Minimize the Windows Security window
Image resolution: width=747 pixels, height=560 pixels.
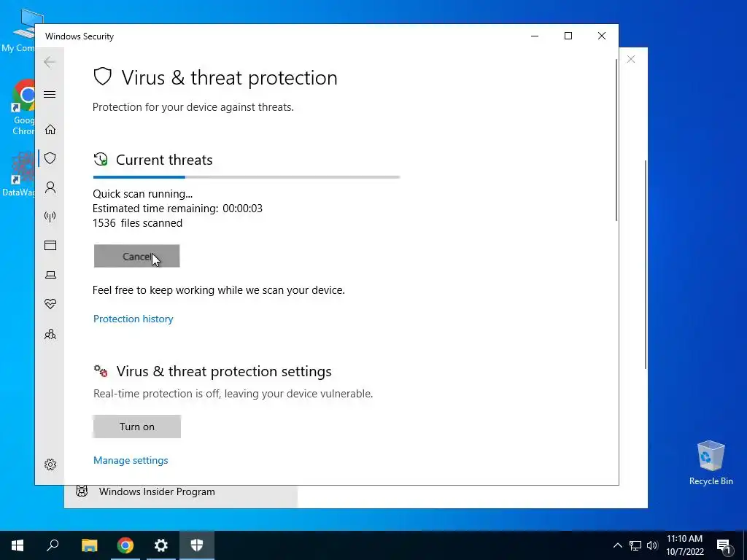coord(535,36)
